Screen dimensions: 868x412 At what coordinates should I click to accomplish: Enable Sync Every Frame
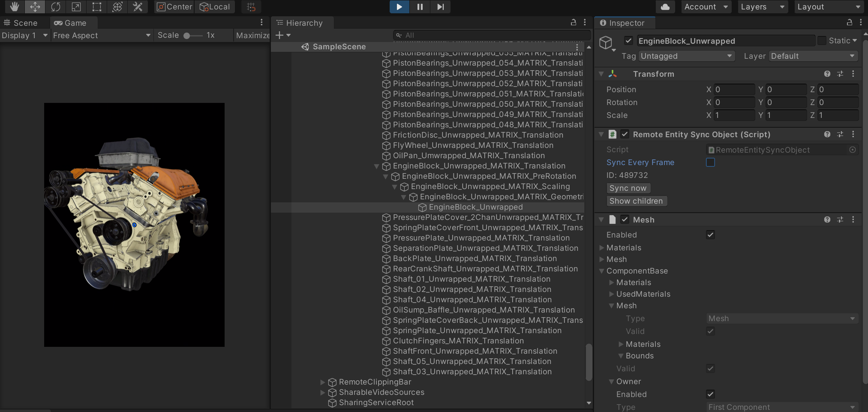click(x=710, y=162)
